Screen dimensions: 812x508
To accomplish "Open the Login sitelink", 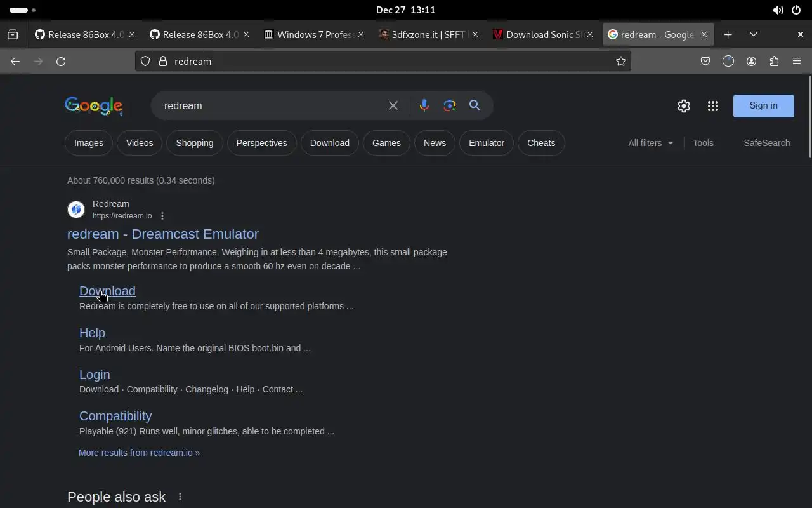I will pos(95,375).
